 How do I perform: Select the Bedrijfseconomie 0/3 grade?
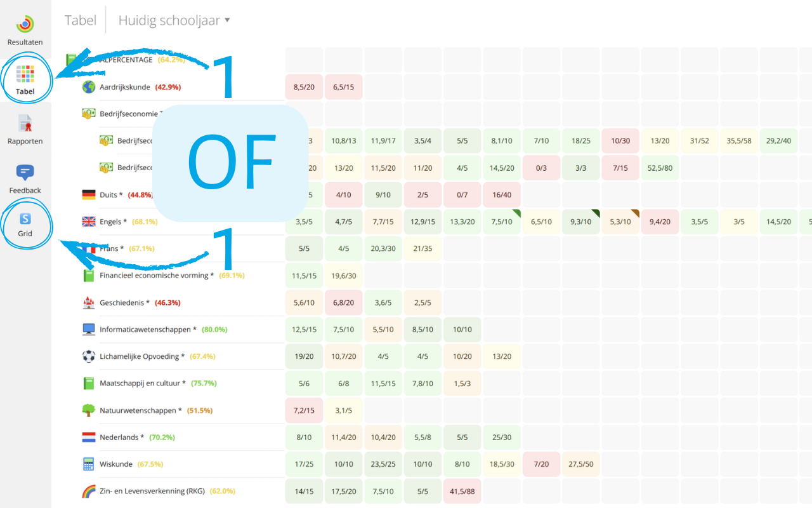click(x=541, y=168)
